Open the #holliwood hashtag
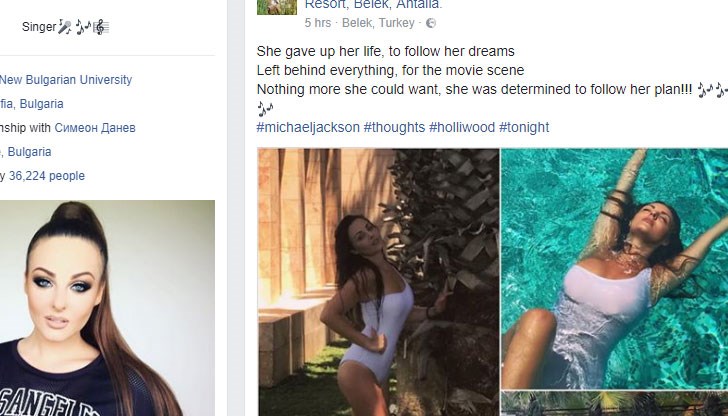Image resolution: width=728 pixels, height=416 pixels. (x=460, y=127)
